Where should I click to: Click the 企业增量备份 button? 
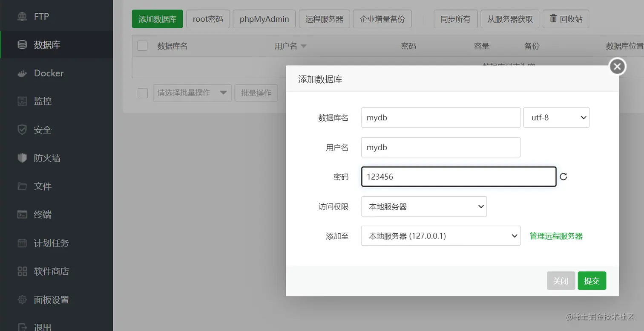[x=382, y=19]
